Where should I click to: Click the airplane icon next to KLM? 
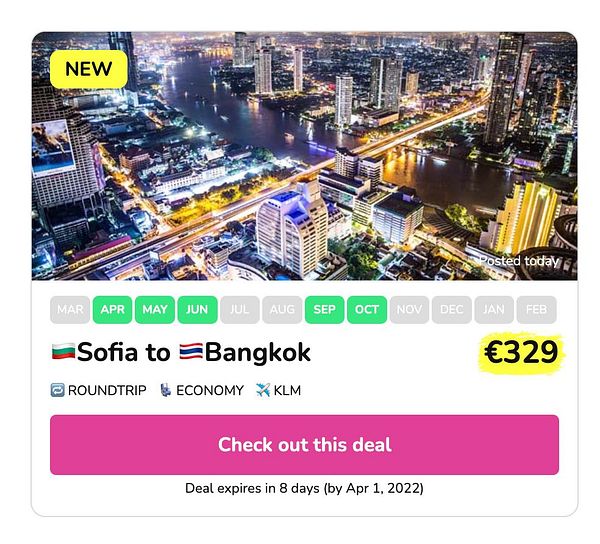[x=263, y=390]
